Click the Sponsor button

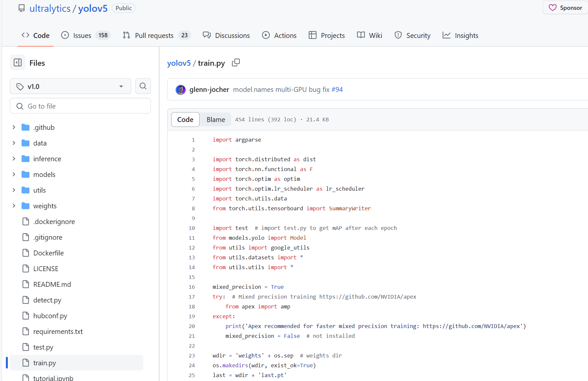click(565, 8)
